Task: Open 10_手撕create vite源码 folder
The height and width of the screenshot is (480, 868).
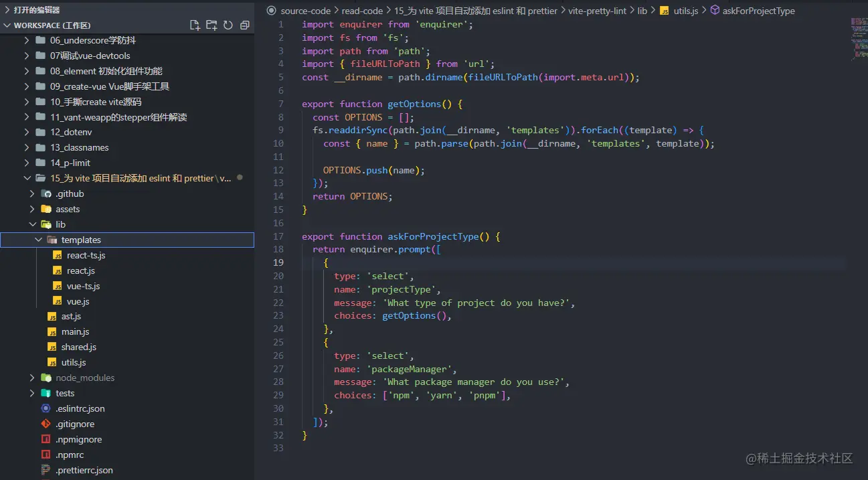Action: pyautogui.click(x=96, y=102)
